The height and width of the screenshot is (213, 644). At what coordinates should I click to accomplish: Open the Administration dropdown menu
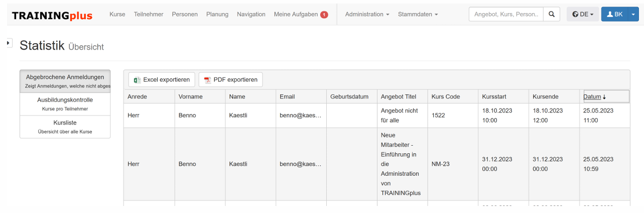367,15
